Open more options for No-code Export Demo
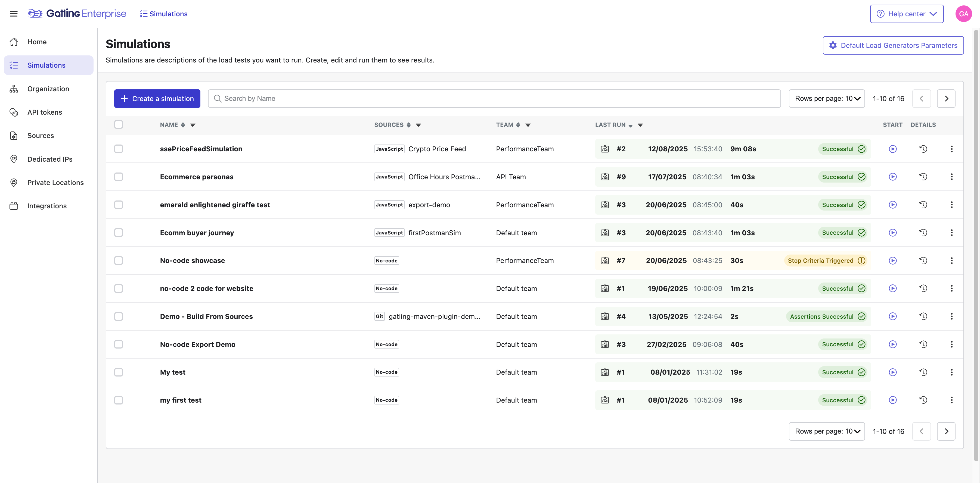 [x=952, y=344]
